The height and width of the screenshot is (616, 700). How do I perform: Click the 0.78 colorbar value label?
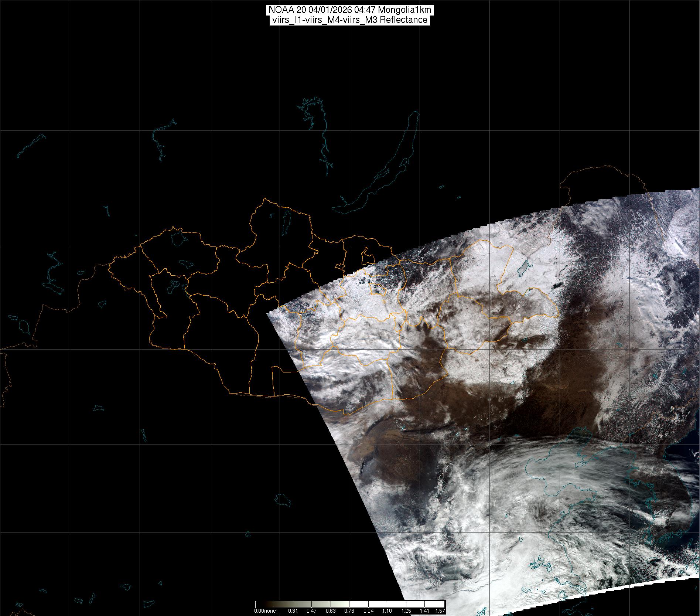pos(349,611)
